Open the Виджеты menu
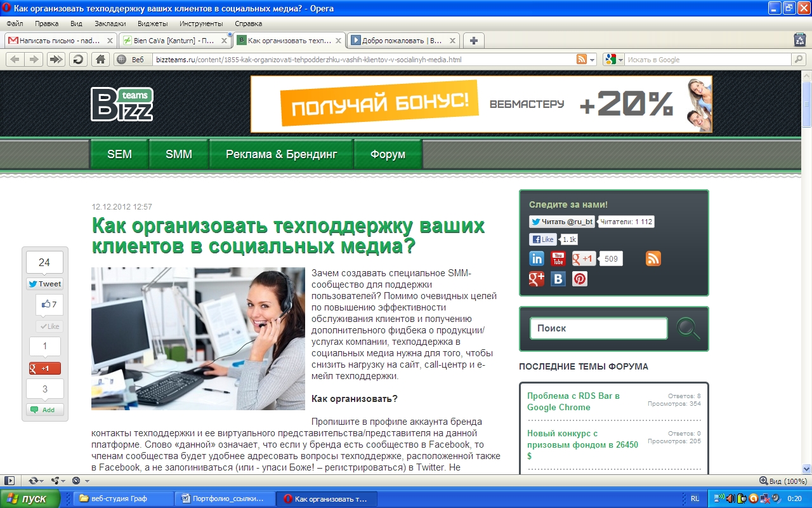Image resolution: width=812 pixels, height=508 pixels. tap(152, 23)
